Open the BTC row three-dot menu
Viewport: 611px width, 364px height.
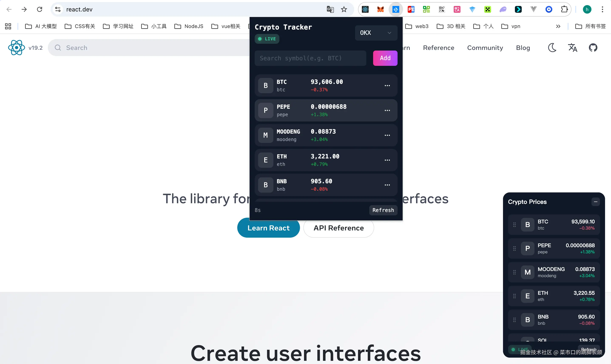tap(387, 86)
